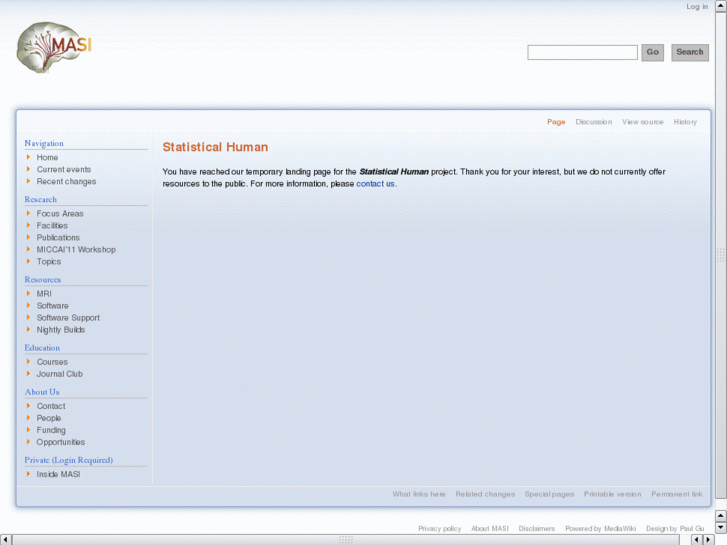This screenshot has height=545, width=727.
Task: Open the Opportunities link
Action: pyautogui.click(x=61, y=442)
